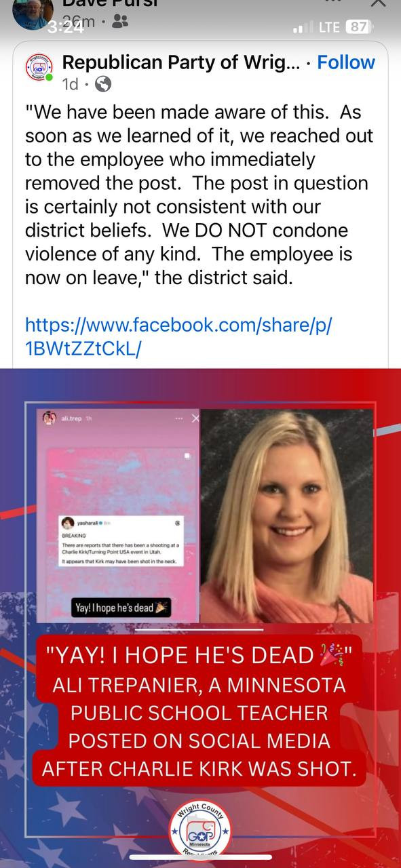Image resolution: width=401 pixels, height=868 pixels.
Task: Tap the ali.trep story screenshot image
Action: pyautogui.click(x=118, y=515)
